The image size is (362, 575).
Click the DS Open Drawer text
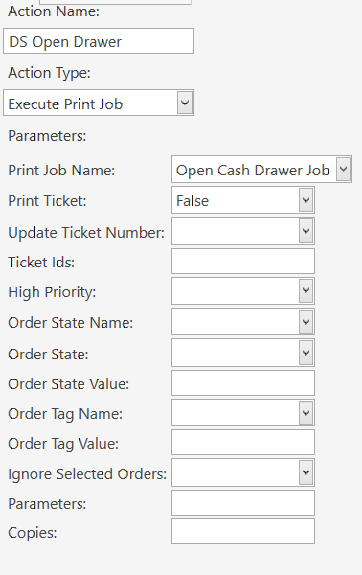pyautogui.click(x=65, y=42)
